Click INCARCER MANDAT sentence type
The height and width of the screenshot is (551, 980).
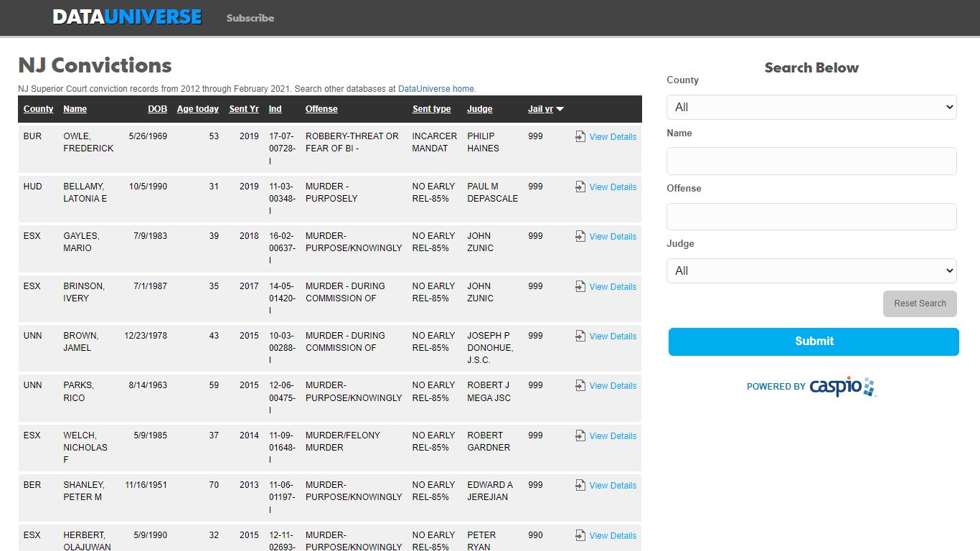coord(435,142)
